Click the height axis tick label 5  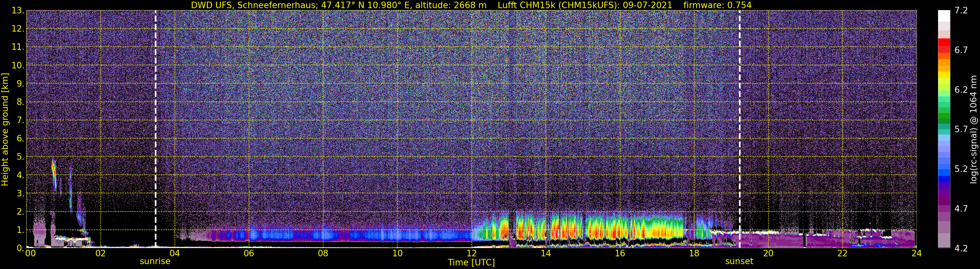click(x=20, y=157)
